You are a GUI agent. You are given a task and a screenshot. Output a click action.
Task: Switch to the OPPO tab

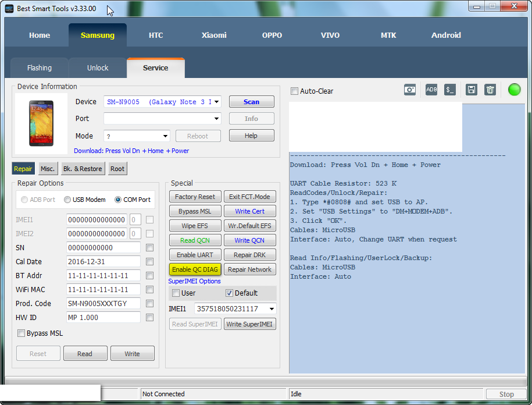272,35
